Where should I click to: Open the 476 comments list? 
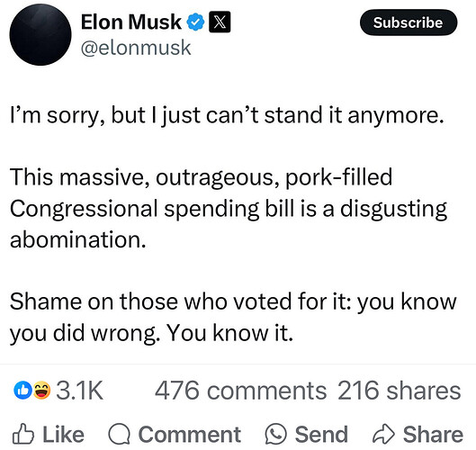[241, 391]
